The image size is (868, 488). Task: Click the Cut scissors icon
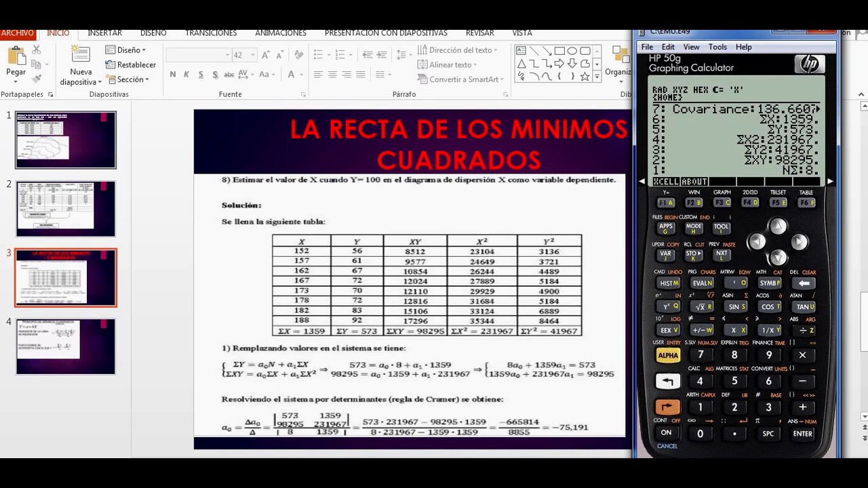37,49
